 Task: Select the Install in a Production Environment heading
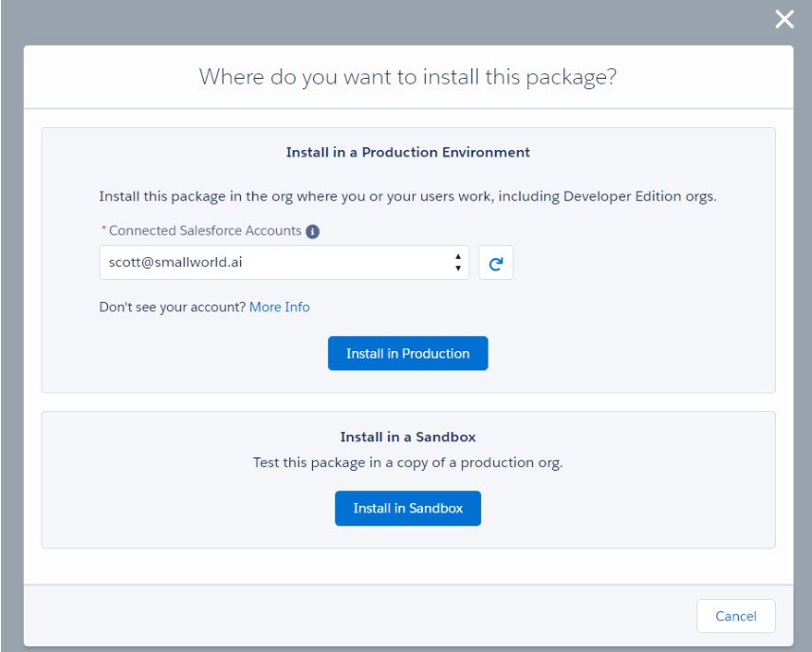coord(408,152)
